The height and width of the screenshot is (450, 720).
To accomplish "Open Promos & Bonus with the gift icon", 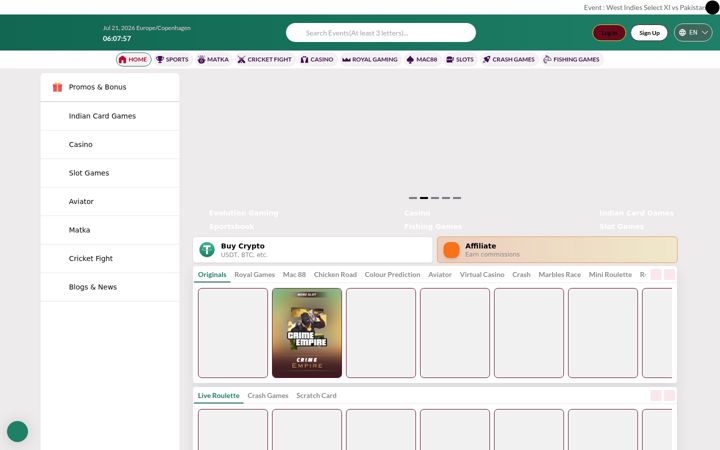I will 110,87.
